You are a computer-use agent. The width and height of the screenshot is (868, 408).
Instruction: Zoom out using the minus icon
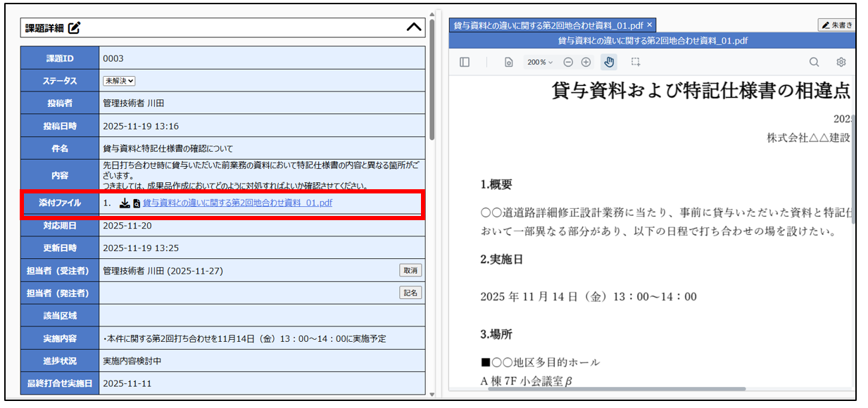[x=568, y=62]
